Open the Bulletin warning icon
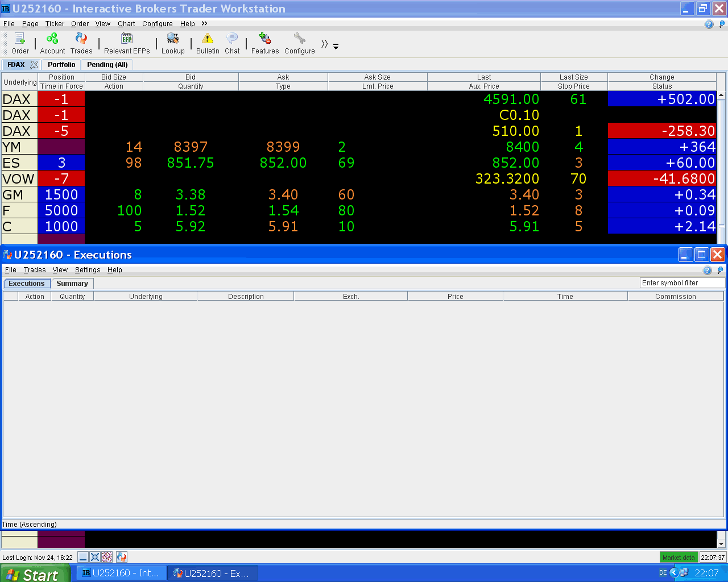The width and height of the screenshot is (728, 582). [208, 43]
